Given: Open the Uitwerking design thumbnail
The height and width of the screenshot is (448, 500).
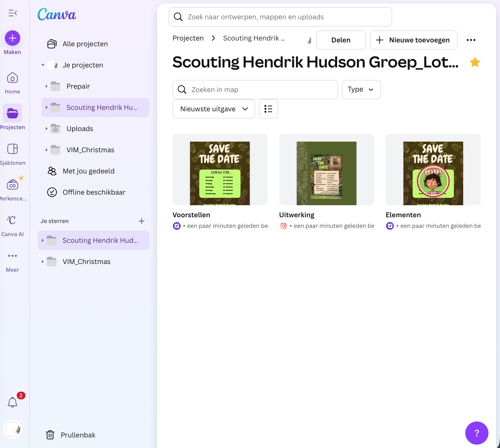Looking at the screenshot, I should pyautogui.click(x=326, y=170).
